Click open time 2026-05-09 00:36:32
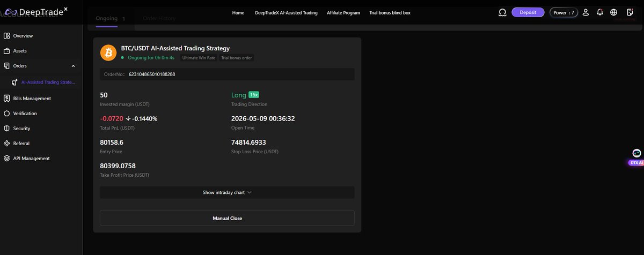The width and height of the screenshot is (644, 255). pyautogui.click(x=263, y=118)
